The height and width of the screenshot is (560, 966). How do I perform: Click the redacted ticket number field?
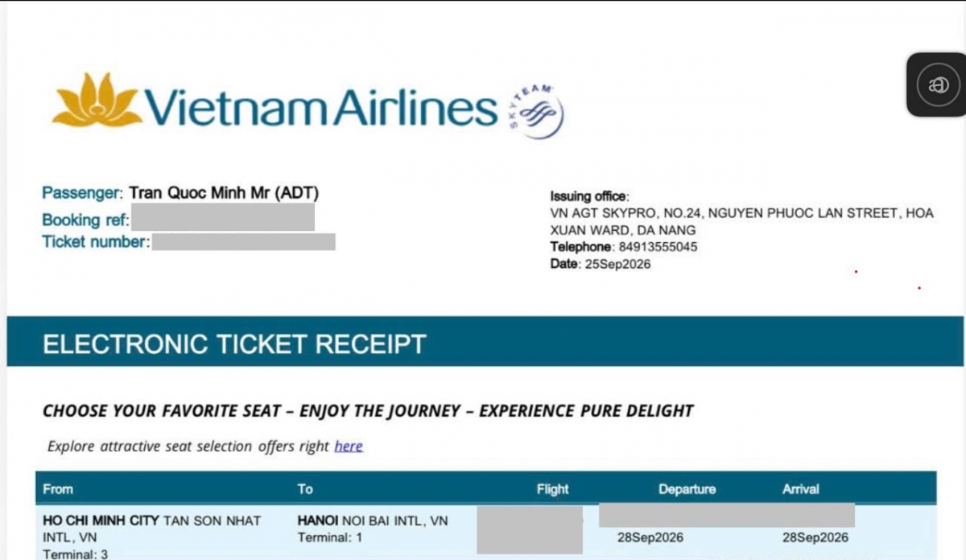click(243, 241)
